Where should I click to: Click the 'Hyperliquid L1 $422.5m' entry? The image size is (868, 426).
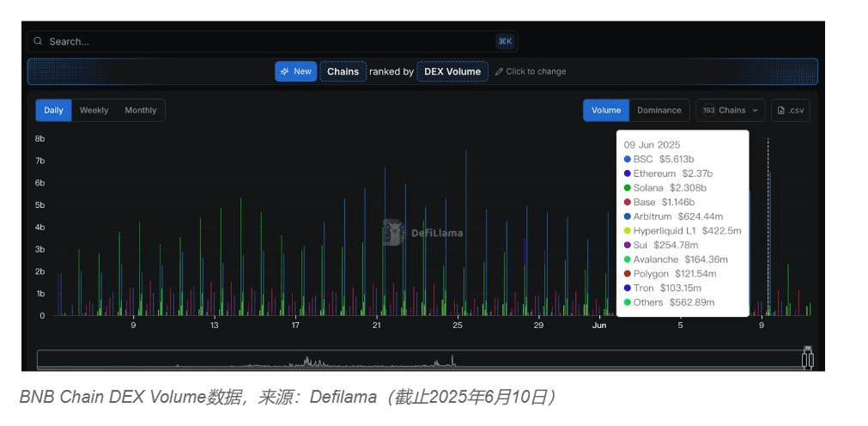[683, 231]
